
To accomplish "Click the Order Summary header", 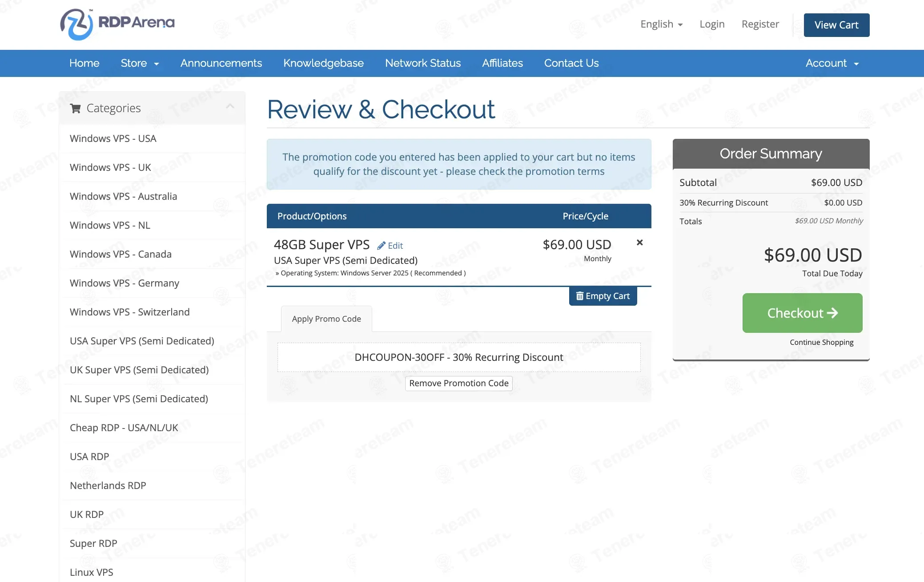I will (771, 154).
